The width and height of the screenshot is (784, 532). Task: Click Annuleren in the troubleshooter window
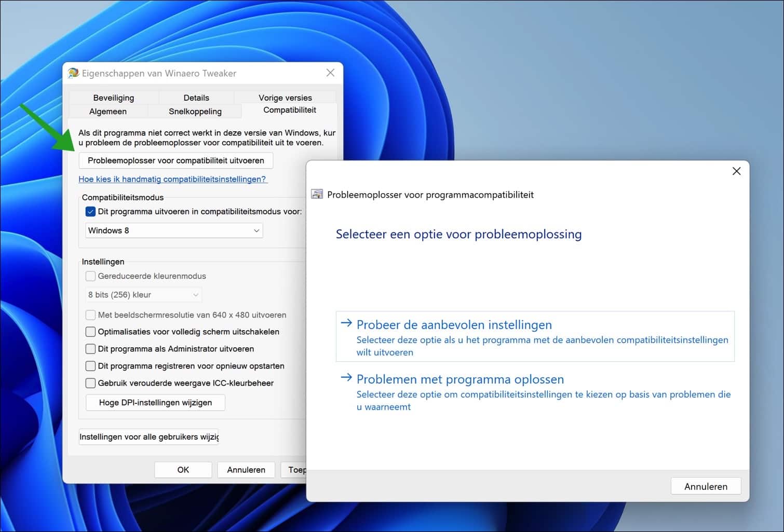[706, 486]
